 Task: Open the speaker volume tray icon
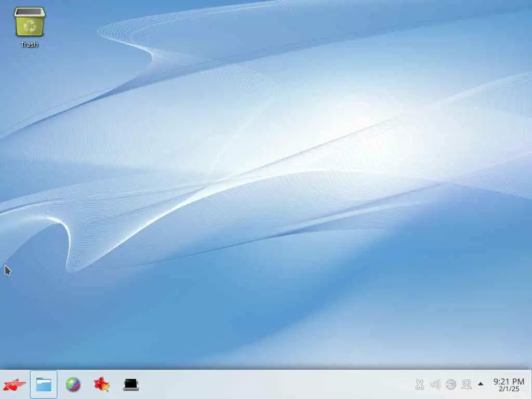[435, 384]
